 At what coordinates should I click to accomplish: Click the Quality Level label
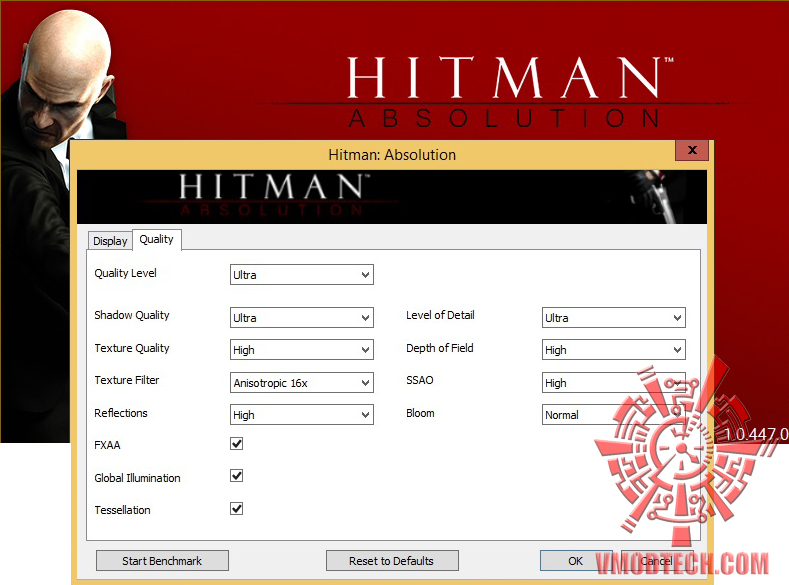[x=125, y=273]
